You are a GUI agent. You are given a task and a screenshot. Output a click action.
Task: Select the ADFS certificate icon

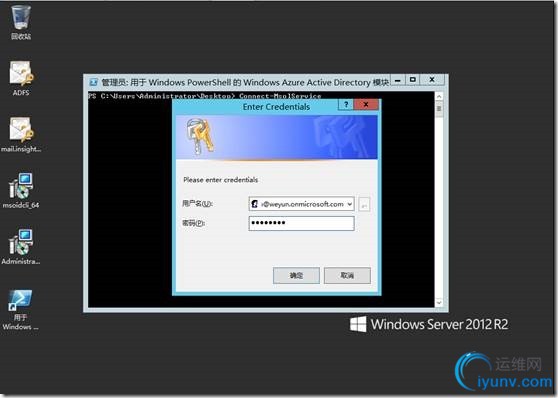[21, 78]
